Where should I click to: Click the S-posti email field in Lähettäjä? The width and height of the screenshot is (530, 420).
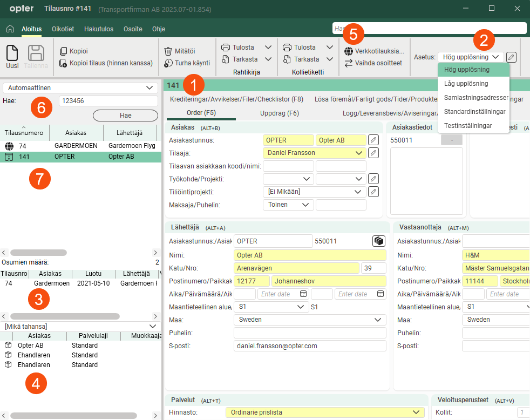tap(310, 346)
